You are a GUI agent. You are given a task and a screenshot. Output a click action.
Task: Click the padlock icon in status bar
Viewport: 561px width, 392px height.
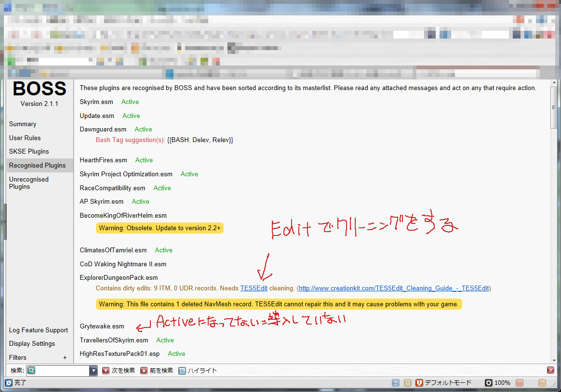point(408,383)
